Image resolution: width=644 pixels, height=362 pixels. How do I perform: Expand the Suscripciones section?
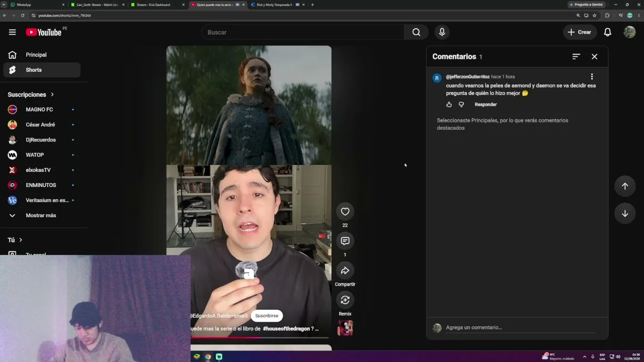pyautogui.click(x=31, y=95)
